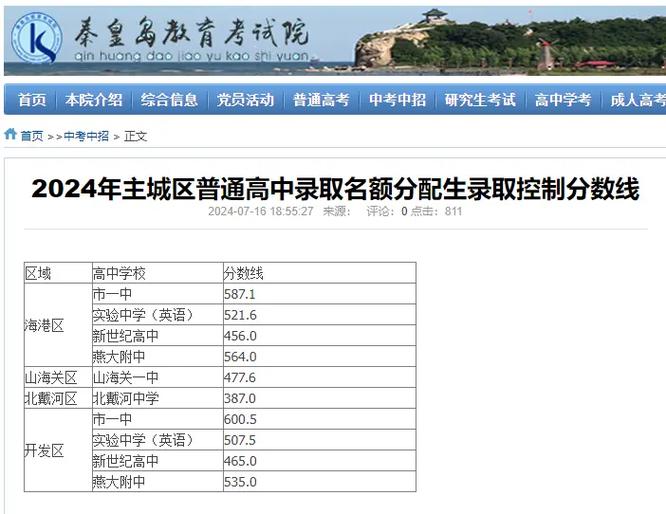The image size is (666, 514).
Task: Go to 党员活动 navigation item
Action: tap(245, 100)
